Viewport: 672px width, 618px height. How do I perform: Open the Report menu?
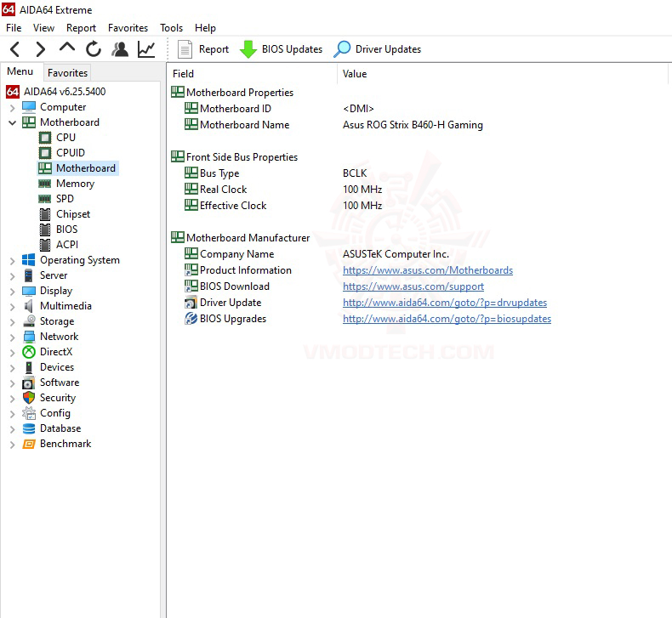click(x=81, y=28)
